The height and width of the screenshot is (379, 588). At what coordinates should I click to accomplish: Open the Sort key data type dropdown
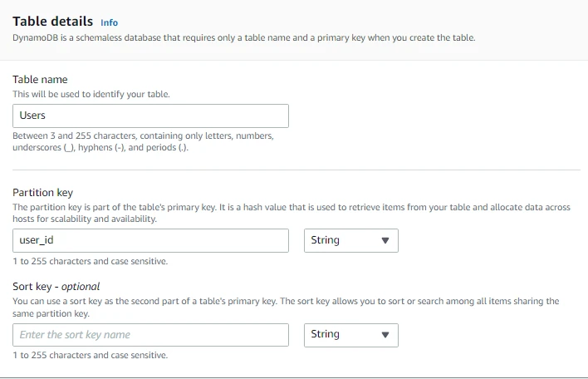coord(350,334)
